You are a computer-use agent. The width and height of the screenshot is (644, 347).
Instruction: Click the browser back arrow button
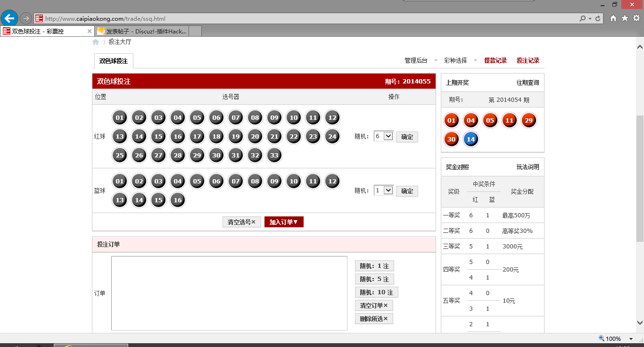(x=9, y=18)
